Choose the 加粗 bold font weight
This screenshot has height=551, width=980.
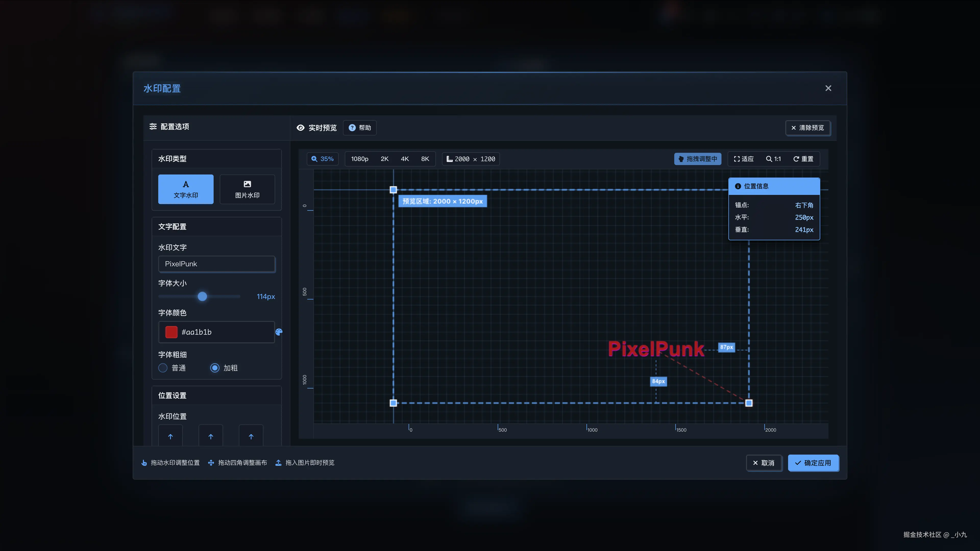click(215, 368)
